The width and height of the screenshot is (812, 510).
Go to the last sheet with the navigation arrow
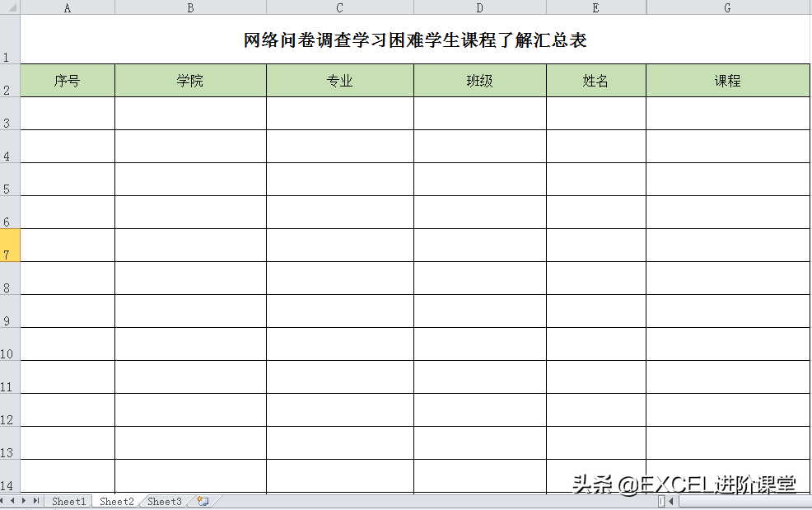point(35,501)
